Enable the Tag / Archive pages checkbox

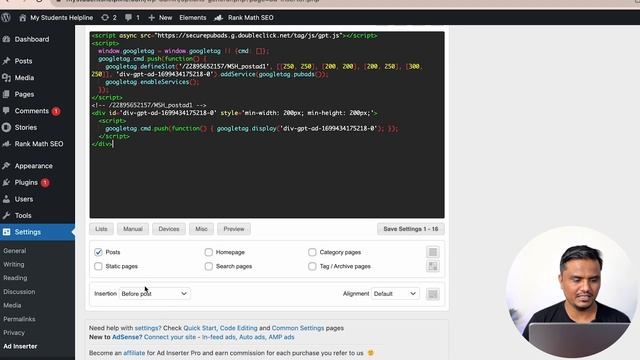[312, 266]
